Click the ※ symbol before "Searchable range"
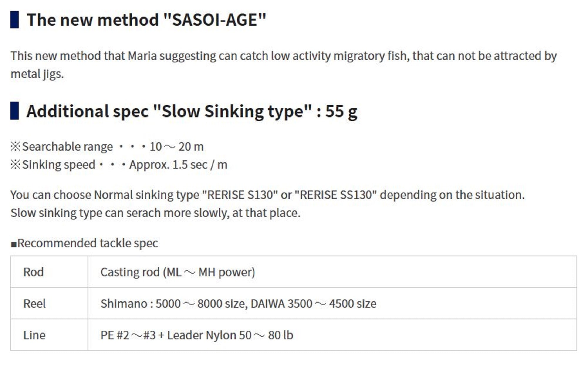Image resolution: width=588 pixels, height=365 pixels. [x=15, y=146]
